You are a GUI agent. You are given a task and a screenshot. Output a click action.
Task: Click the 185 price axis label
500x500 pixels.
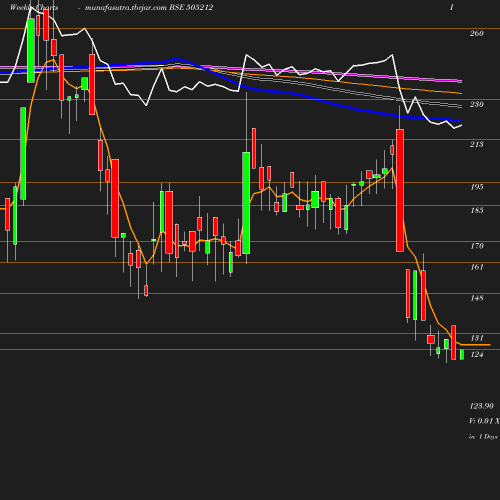pyautogui.click(x=477, y=210)
